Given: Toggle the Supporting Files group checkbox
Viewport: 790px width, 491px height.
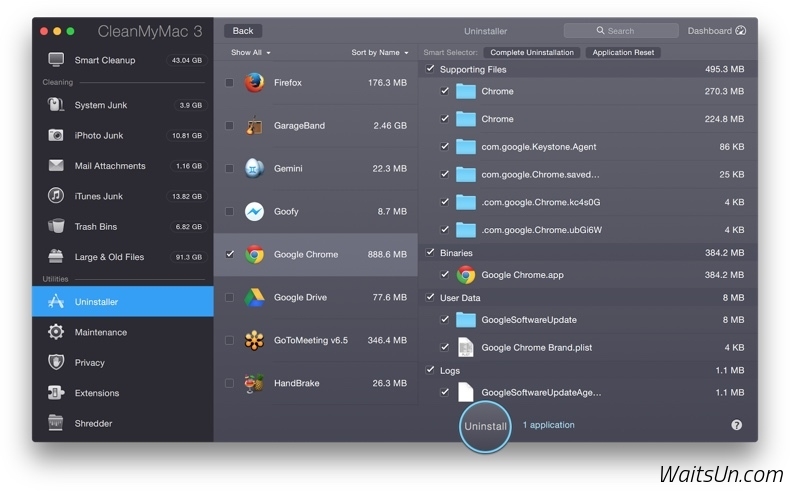Looking at the screenshot, I should [430, 69].
